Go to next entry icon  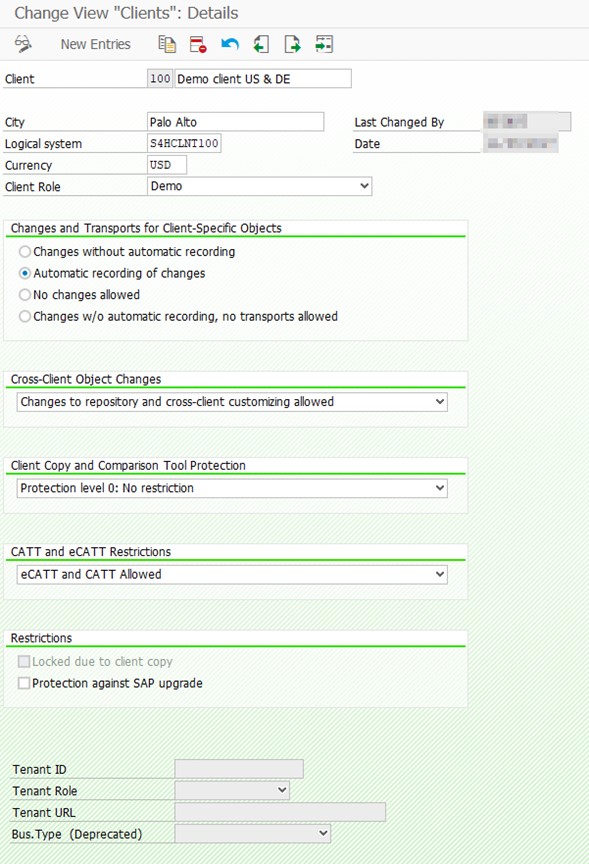293,44
